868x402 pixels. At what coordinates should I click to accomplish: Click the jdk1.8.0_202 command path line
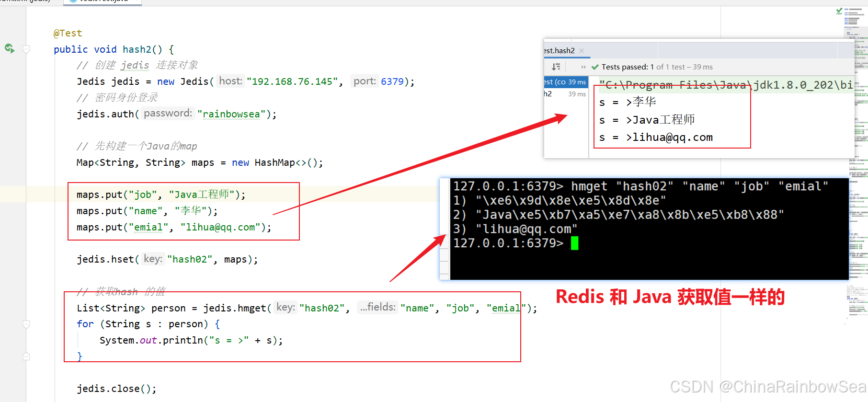(726, 85)
